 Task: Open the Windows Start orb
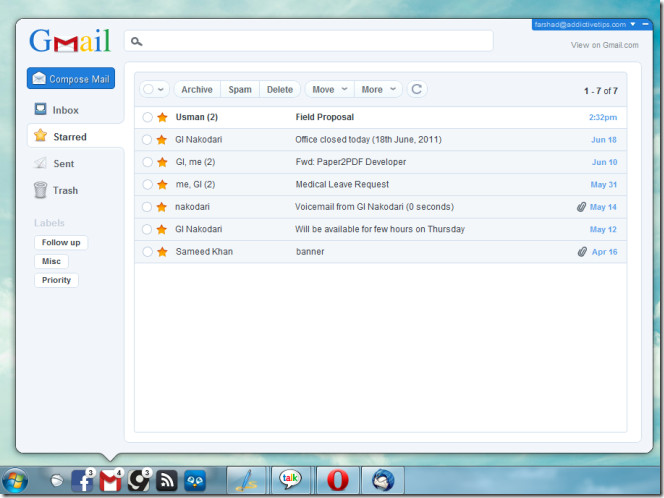pyautogui.click(x=15, y=481)
